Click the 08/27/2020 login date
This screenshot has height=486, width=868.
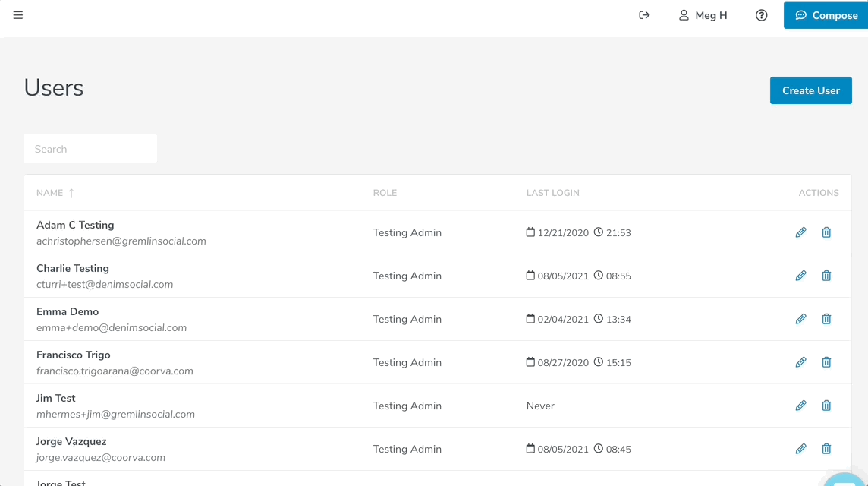(x=563, y=362)
